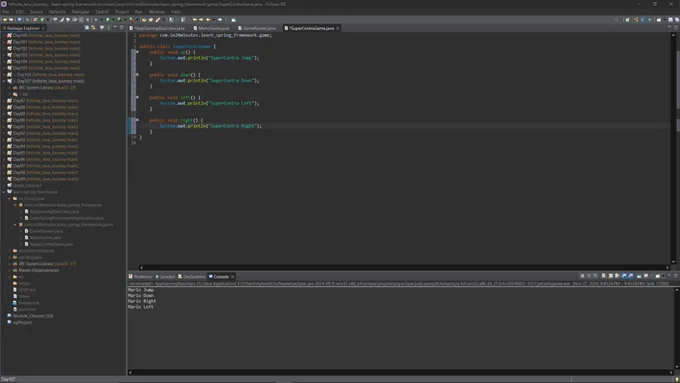680x383 pixels.
Task: Open the Open Console dropdown arrow
Action: click(x=664, y=276)
